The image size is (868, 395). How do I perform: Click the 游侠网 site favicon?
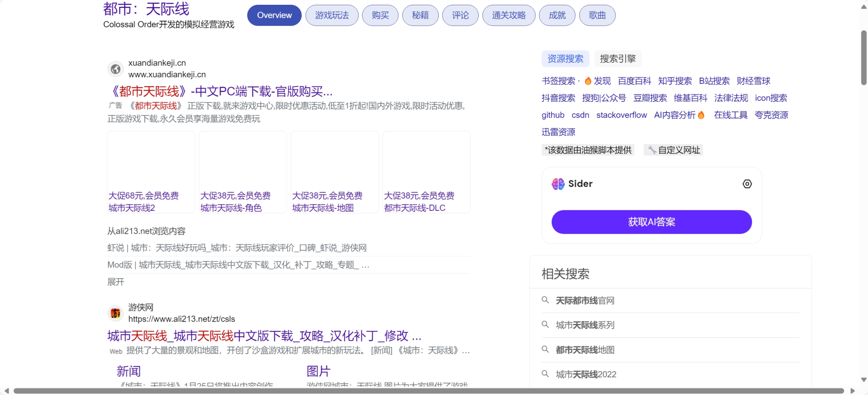115,313
